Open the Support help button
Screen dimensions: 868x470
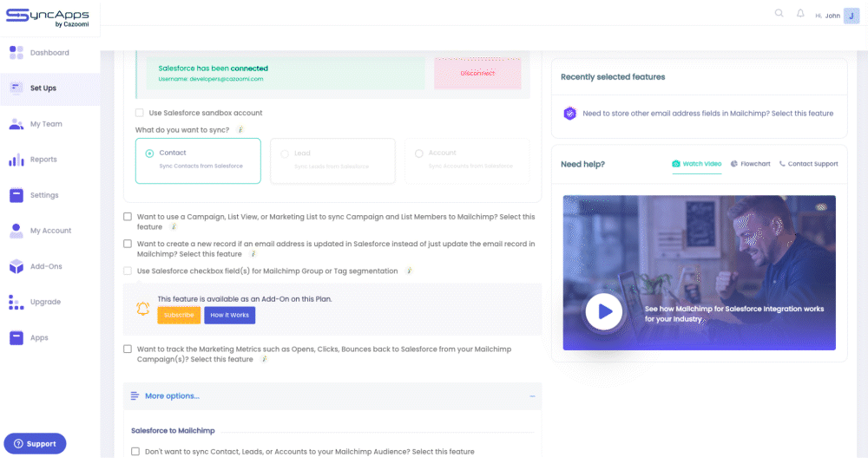pos(35,443)
